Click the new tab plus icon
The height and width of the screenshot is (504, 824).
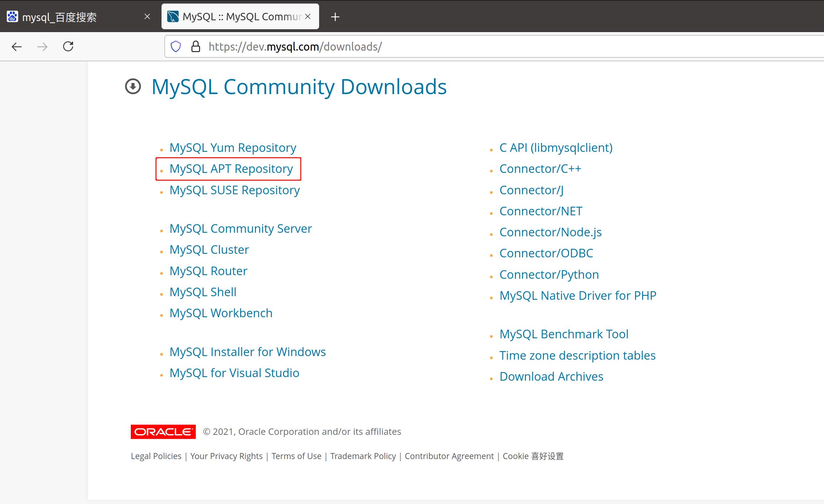coord(335,16)
